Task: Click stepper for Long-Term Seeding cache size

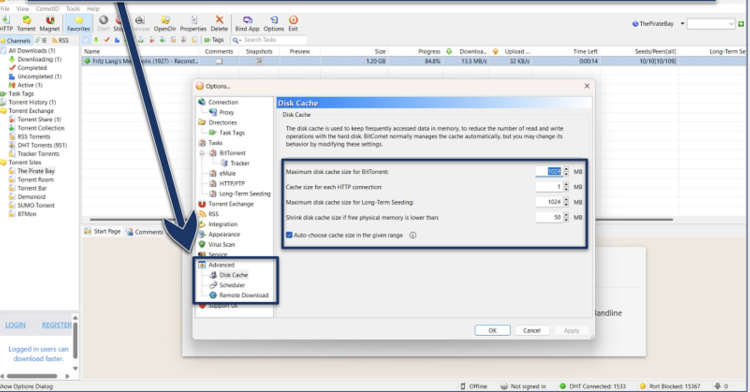Action: point(566,202)
